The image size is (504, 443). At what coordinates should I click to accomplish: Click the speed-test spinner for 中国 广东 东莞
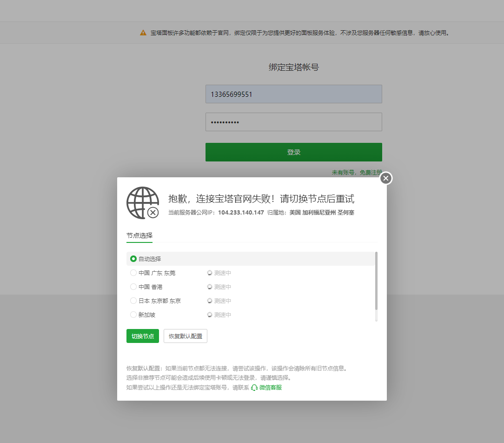click(x=210, y=273)
